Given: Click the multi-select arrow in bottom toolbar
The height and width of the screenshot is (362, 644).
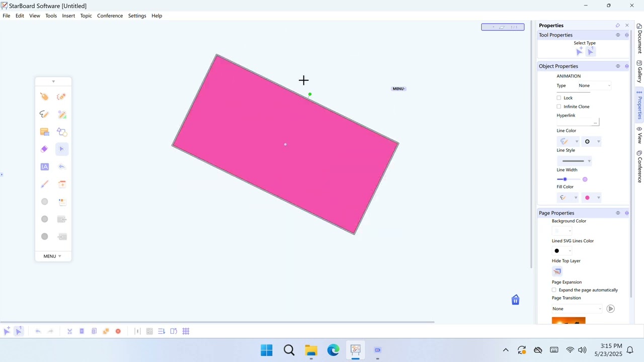Looking at the screenshot, I should (7, 331).
